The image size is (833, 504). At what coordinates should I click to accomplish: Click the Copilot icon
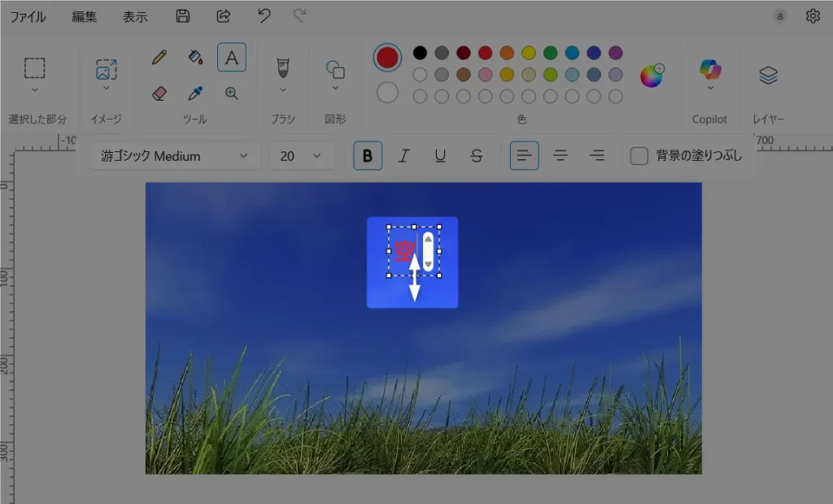click(x=709, y=69)
